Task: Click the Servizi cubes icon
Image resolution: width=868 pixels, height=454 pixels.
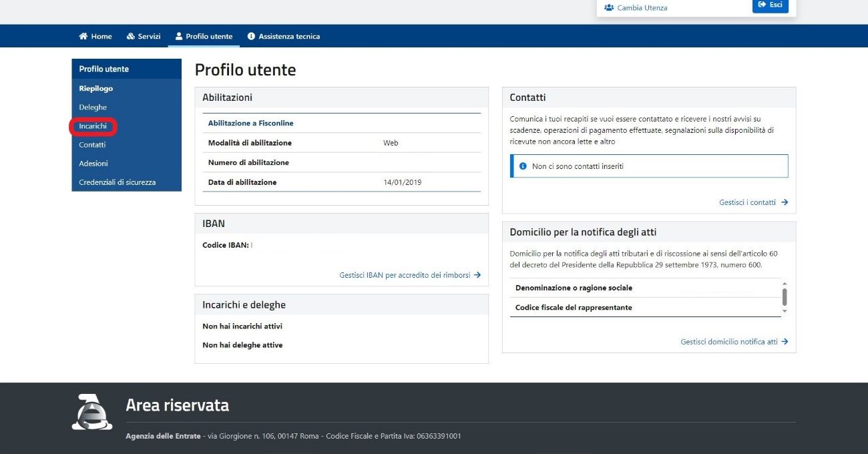Action: point(131,36)
